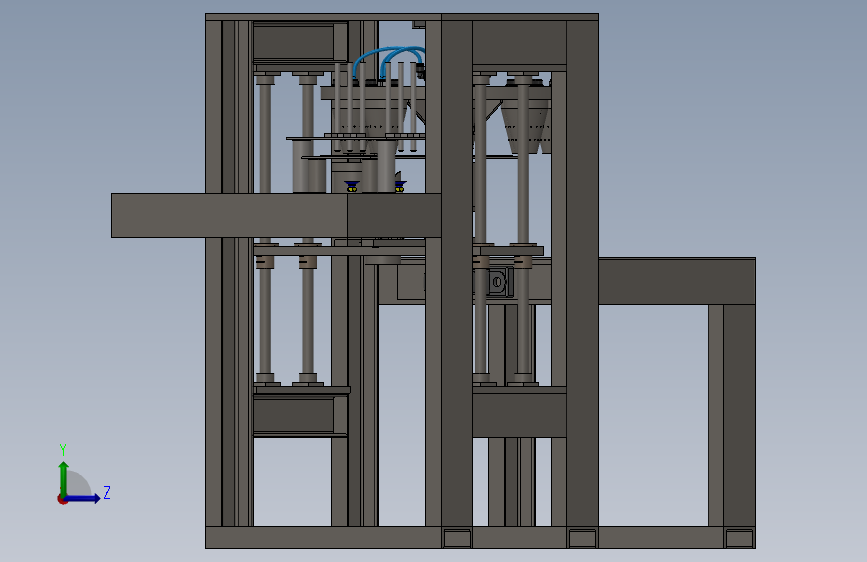Select the left yellow-black suction cup
Screen dimensions: 867x562
(352, 186)
